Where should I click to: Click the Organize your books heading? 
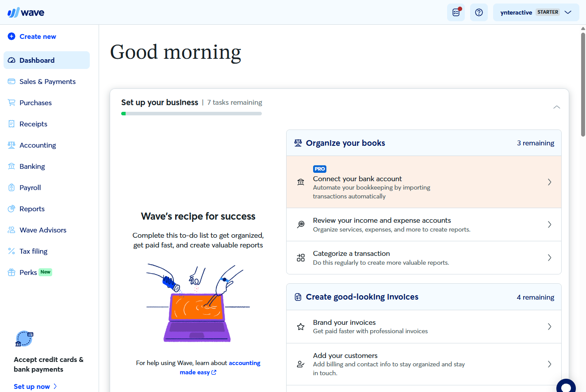[x=345, y=143]
